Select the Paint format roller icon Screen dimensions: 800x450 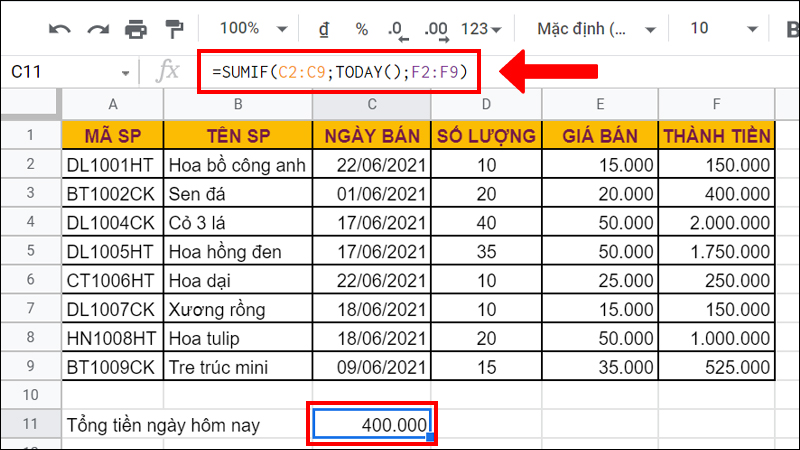tap(174, 28)
